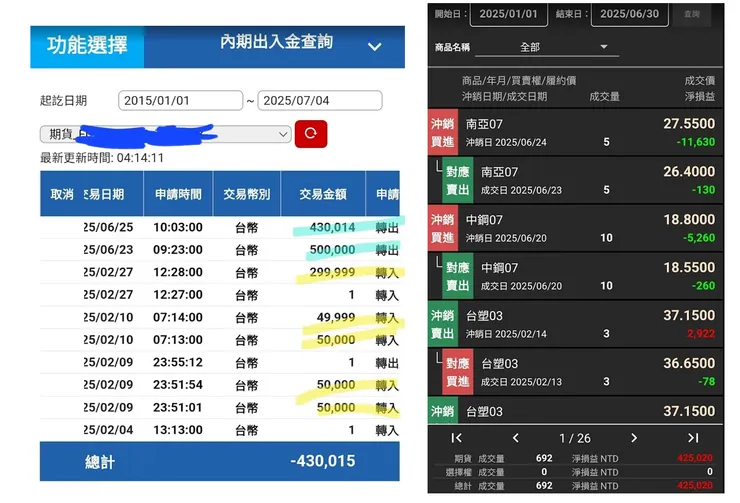Viewport: 740px width, 503px height.
Task: Go to first page icon
Action: coord(456,438)
